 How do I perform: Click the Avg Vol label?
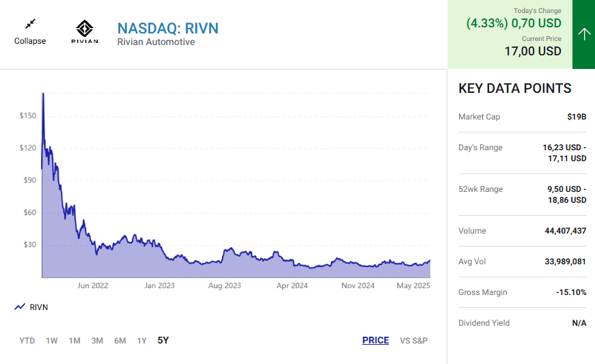click(x=472, y=262)
